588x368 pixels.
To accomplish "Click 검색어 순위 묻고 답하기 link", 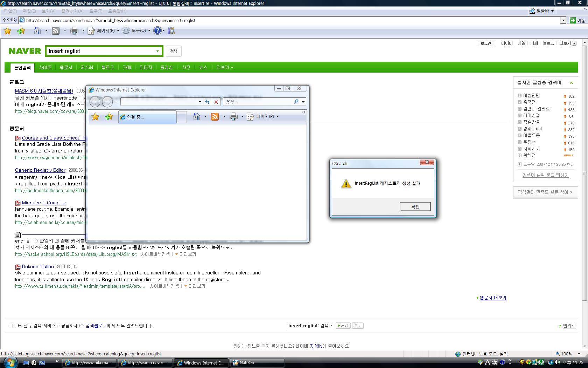I will point(545,175).
